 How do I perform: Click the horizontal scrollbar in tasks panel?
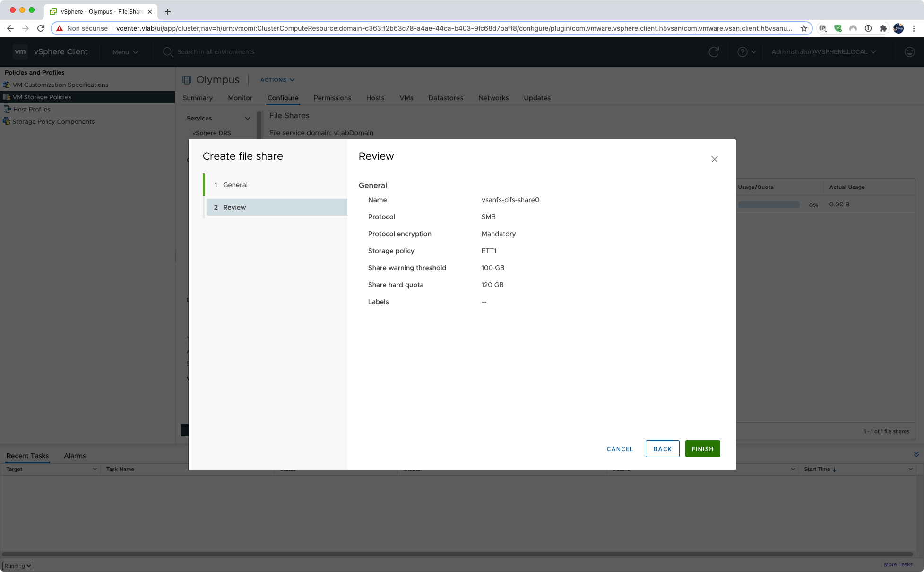click(x=458, y=554)
